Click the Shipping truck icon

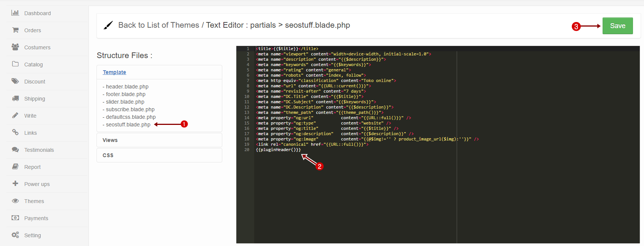[x=15, y=98]
